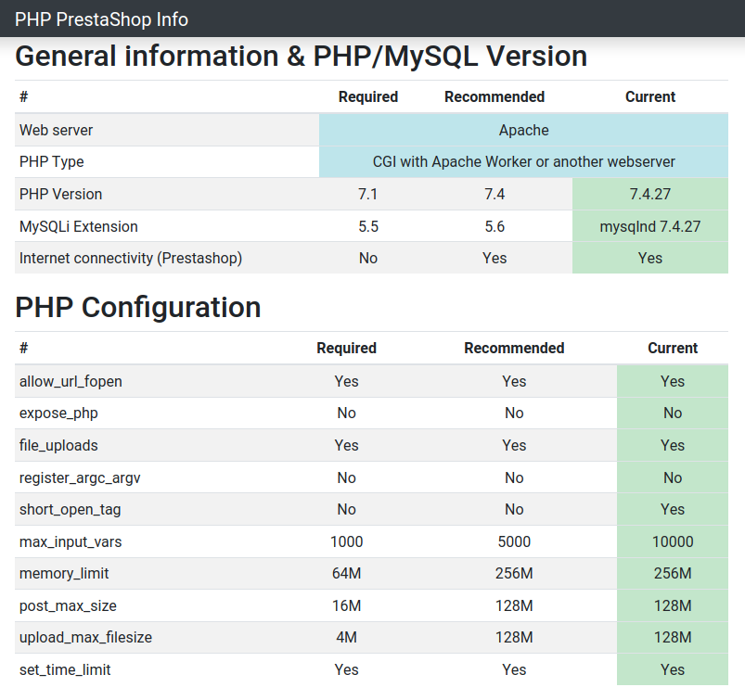Viewport: 745px width, 700px height.
Task: Select the PHP Configuration heading
Action: click(x=138, y=307)
